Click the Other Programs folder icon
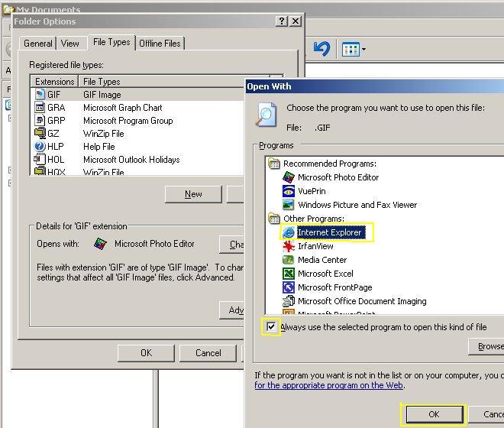Viewport: 504px width, 428px height. [274, 219]
